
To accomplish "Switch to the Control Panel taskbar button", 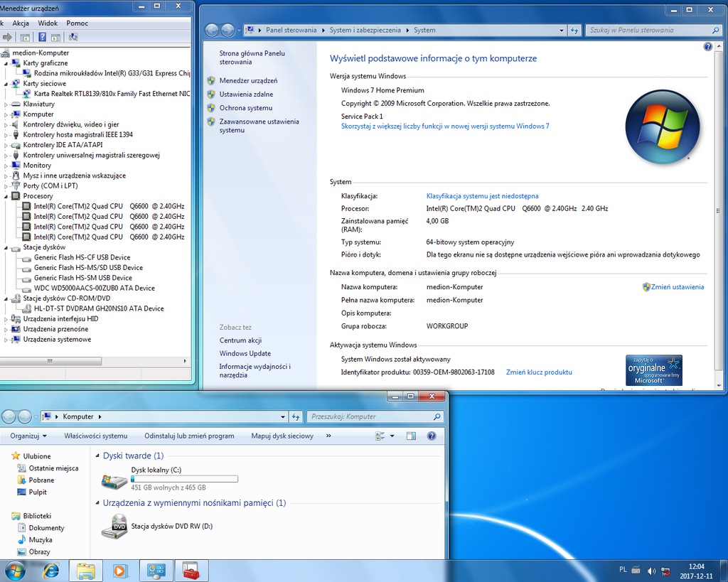I will (x=156, y=571).
